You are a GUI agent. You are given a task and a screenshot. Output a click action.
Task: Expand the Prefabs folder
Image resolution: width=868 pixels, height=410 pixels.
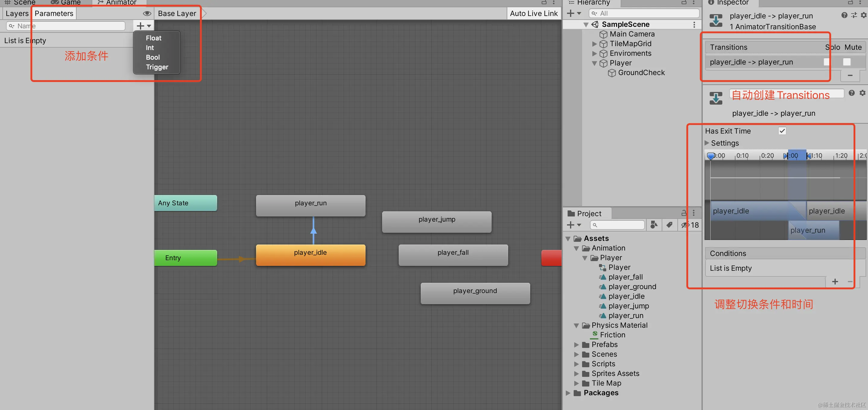pos(577,345)
